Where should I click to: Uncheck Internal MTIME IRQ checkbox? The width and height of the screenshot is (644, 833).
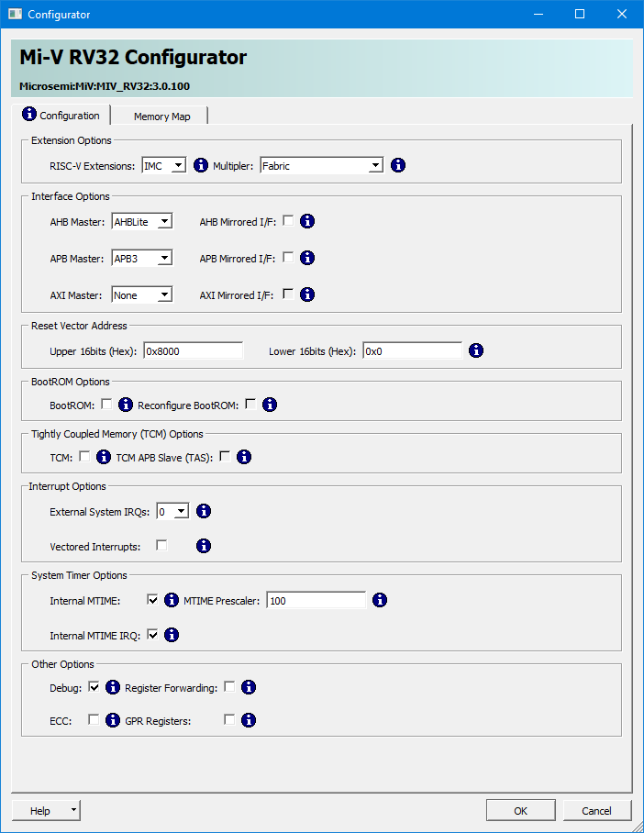click(x=152, y=634)
